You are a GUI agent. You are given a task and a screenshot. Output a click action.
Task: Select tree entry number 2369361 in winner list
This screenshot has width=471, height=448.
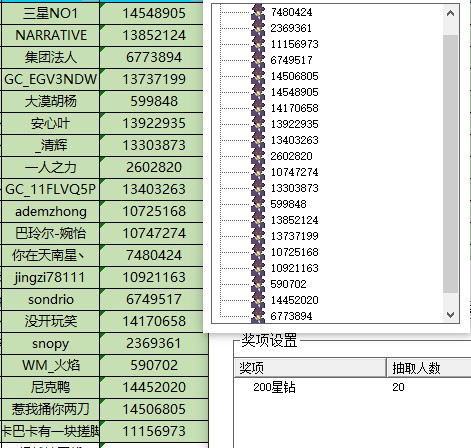pos(291,28)
